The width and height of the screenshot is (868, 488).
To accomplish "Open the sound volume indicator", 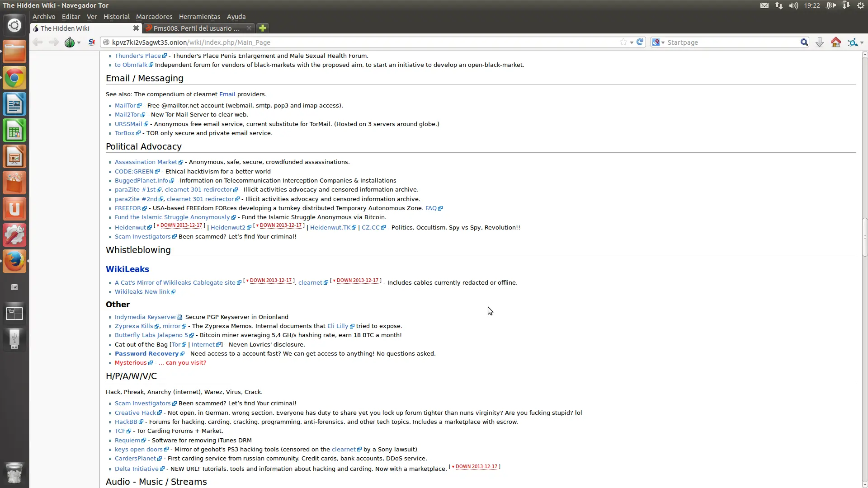I will click(793, 5).
